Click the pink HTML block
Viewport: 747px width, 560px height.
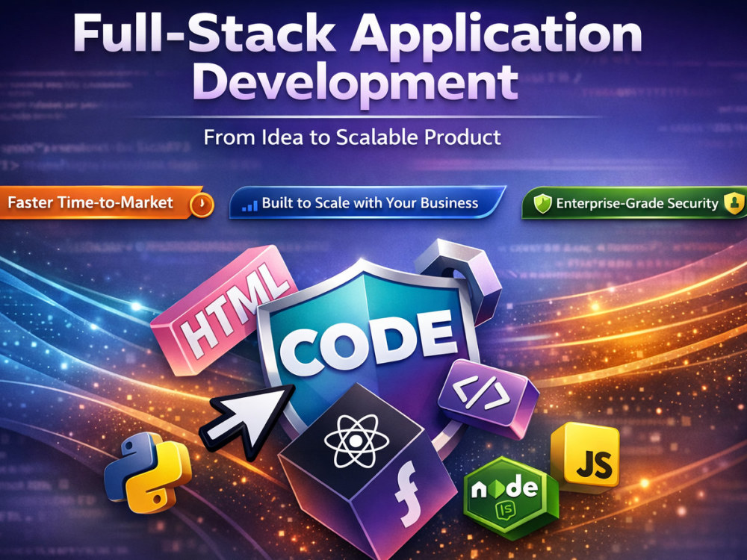coord(224,310)
